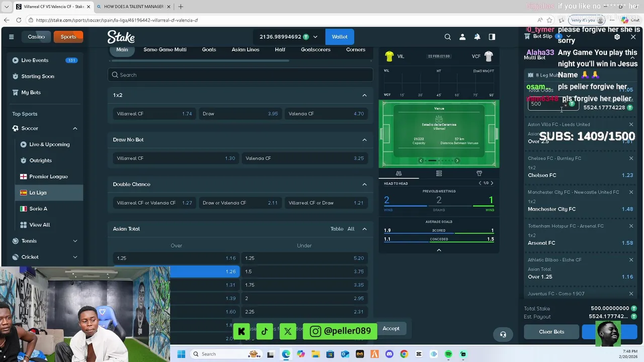The width and height of the screenshot is (644, 362).
Task: Bet on Draw at 3.95
Action: pyautogui.click(x=240, y=114)
